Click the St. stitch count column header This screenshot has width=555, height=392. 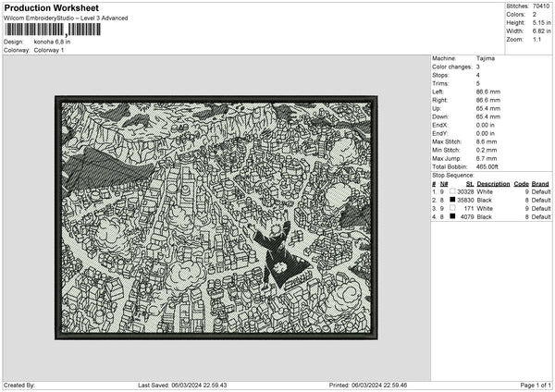(x=470, y=183)
